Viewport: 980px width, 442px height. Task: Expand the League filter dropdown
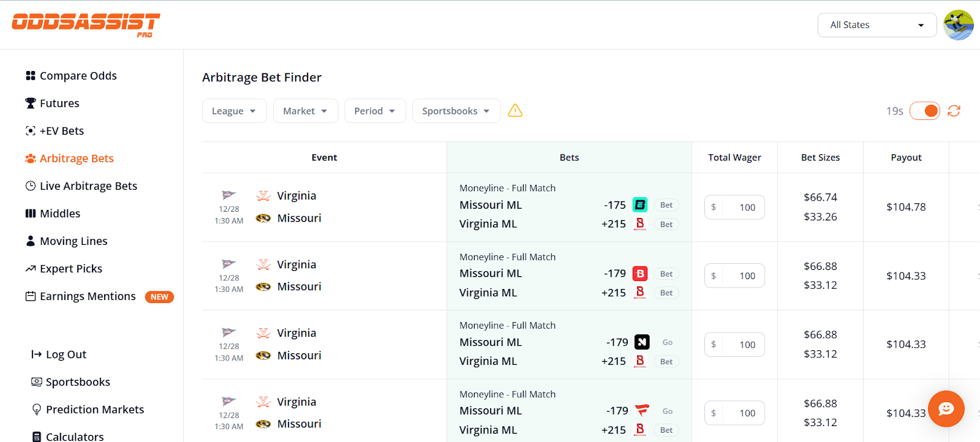(234, 111)
